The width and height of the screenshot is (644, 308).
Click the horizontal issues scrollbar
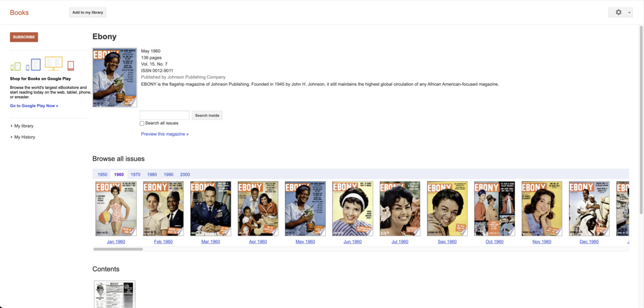(x=118, y=249)
